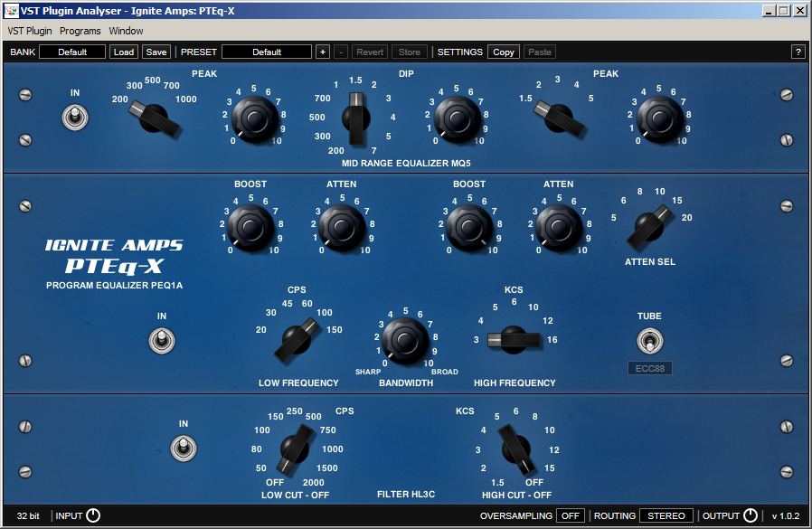
Task: Select 20 on the ATTEN SEL dial
Action: tap(686, 218)
